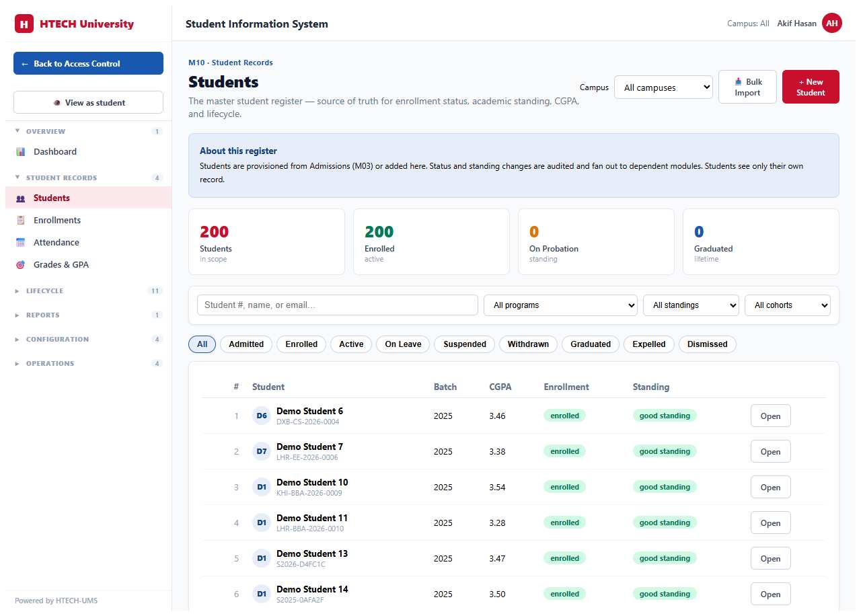Screen dimensions: 861x616
Task: Filter by Active status
Action: point(351,344)
